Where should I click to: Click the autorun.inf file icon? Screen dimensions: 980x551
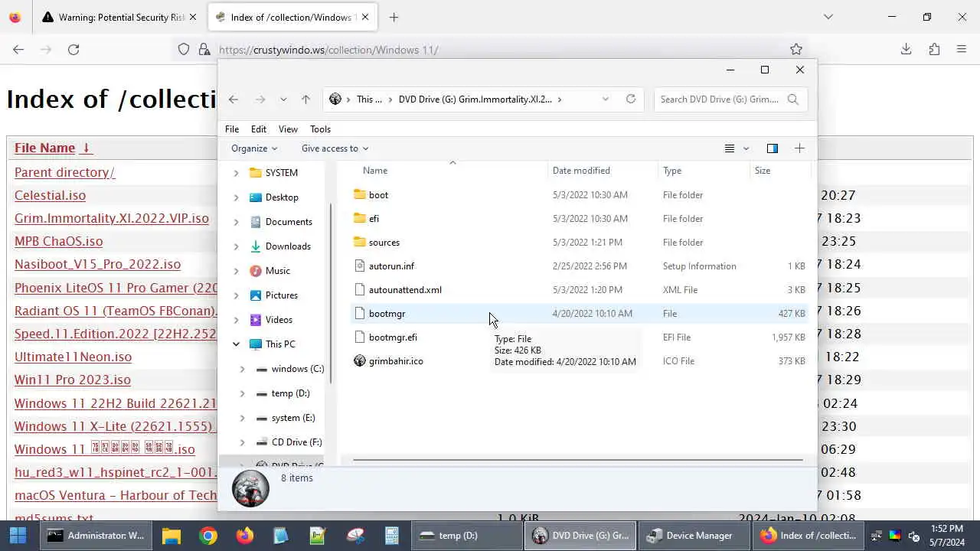[360, 266]
